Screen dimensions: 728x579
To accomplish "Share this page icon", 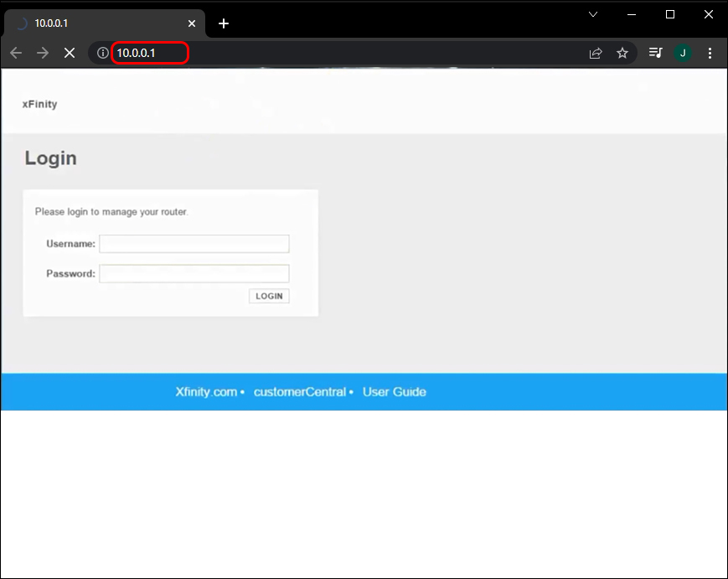I will coord(596,53).
